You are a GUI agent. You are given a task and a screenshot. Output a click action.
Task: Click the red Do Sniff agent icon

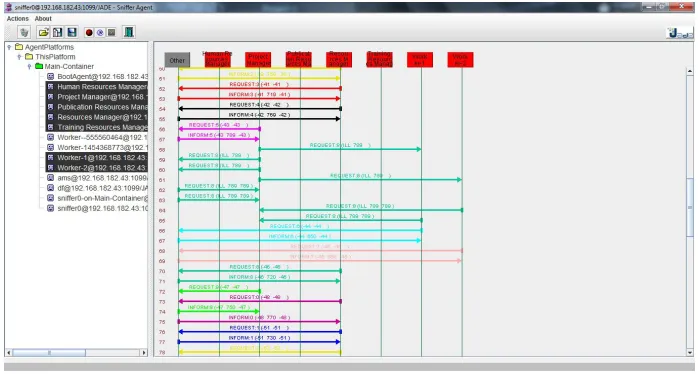[x=89, y=33]
